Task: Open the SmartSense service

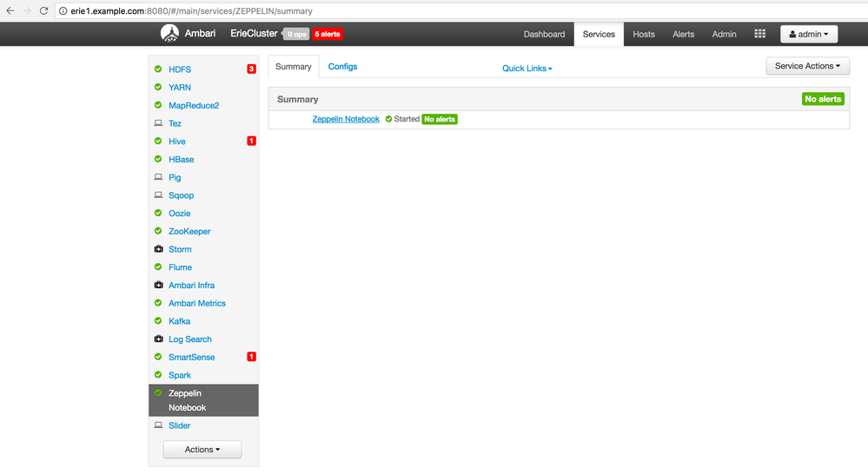Action: pos(191,357)
